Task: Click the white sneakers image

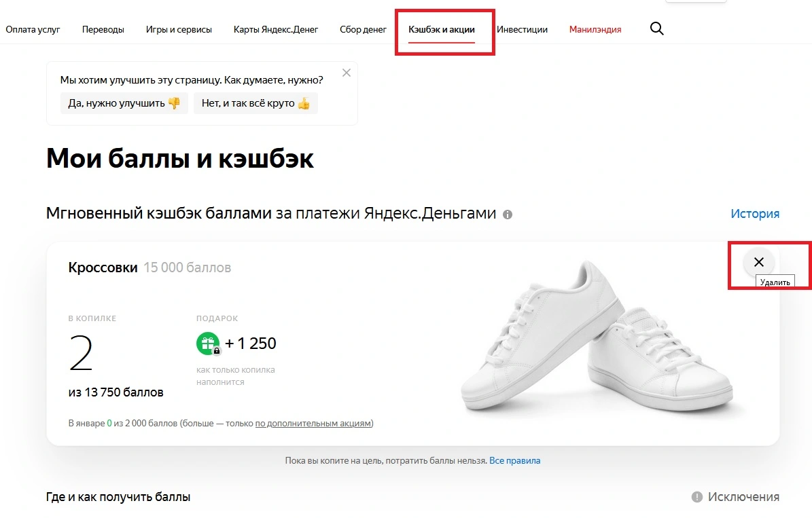Action: [x=597, y=337]
